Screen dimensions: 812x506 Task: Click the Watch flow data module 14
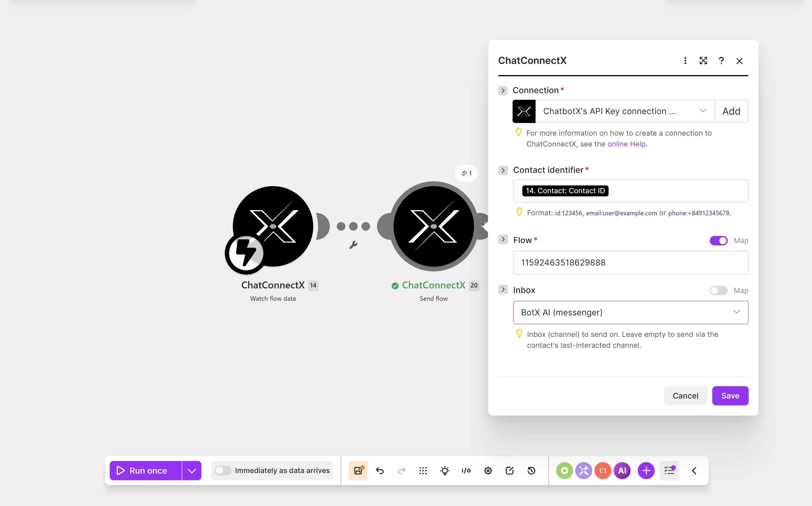coord(273,226)
